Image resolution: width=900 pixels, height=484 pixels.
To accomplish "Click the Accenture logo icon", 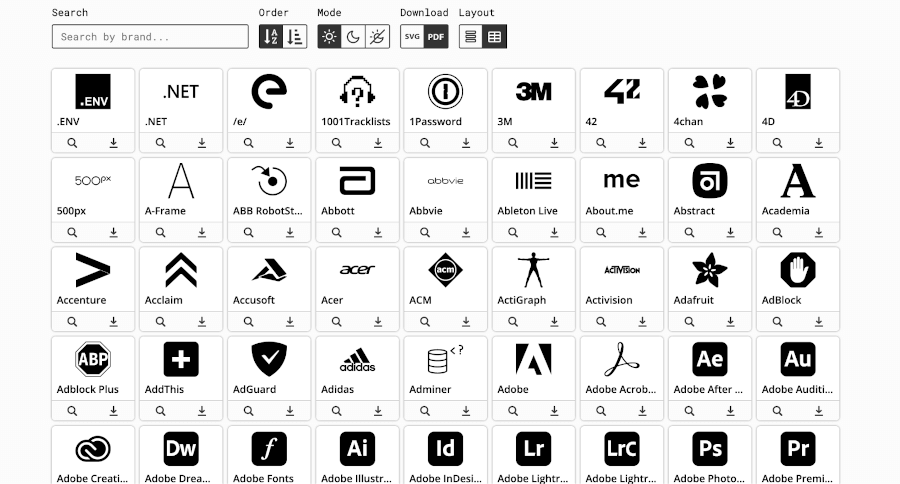I will click(93, 270).
